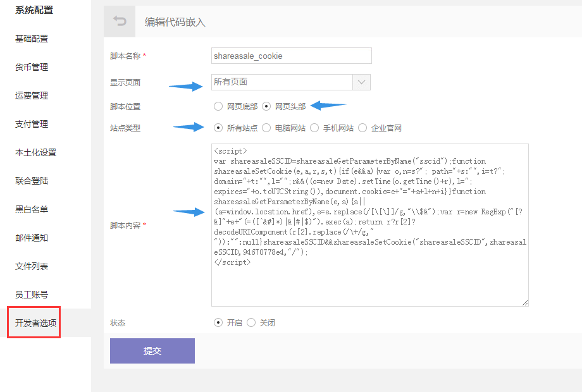Screen dimensions: 582x392
Task: Open 支付管理 in the sidebar
Action: [32, 124]
